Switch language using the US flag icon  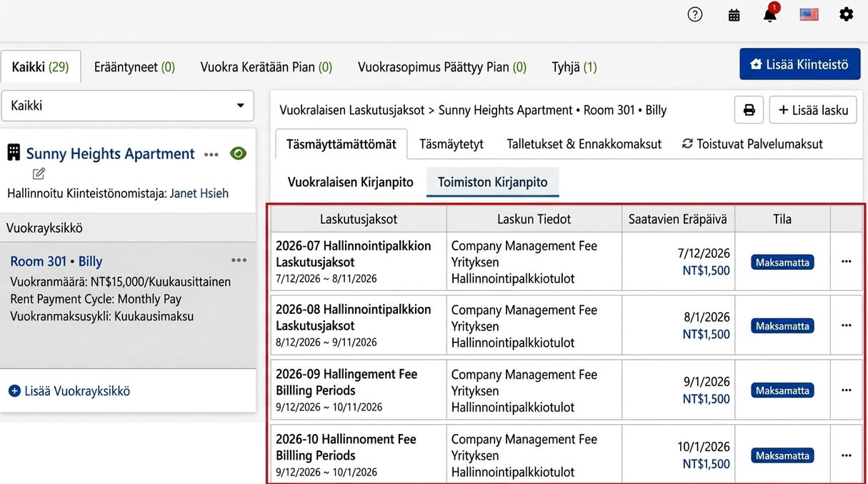click(x=809, y=14)
